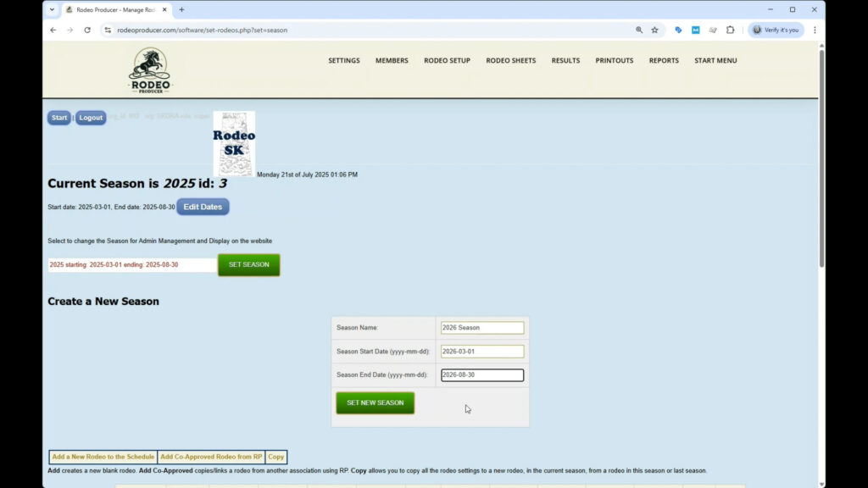868x488 pixels.
Task: Open the PRINTOUTS menu
Action: coord(614,61)
